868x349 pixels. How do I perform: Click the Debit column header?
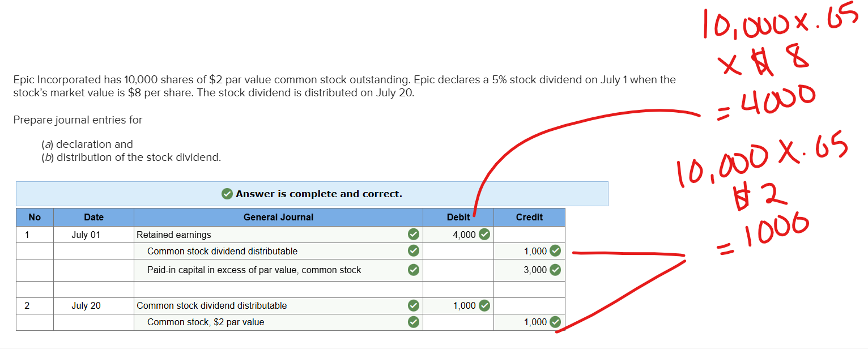[x=458, y=217]
